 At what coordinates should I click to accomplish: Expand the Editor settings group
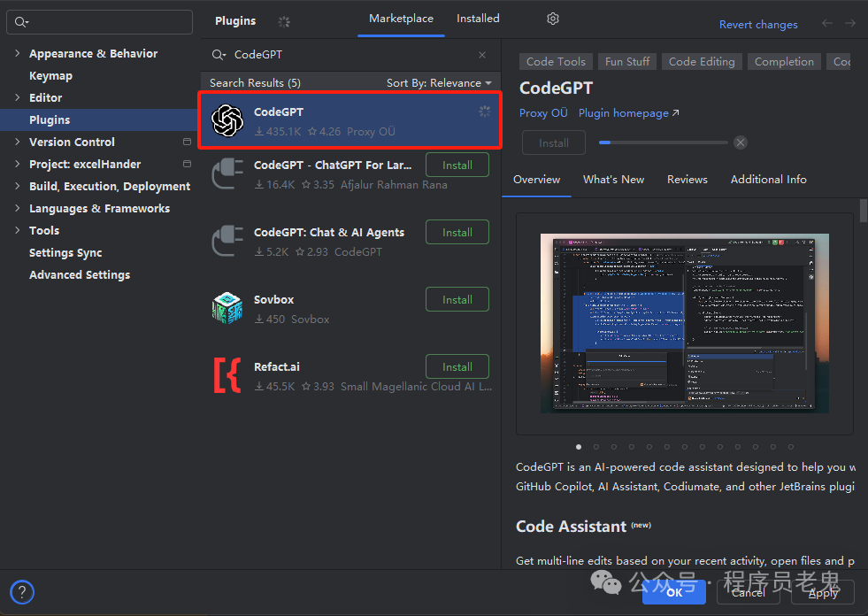(17, 97)
